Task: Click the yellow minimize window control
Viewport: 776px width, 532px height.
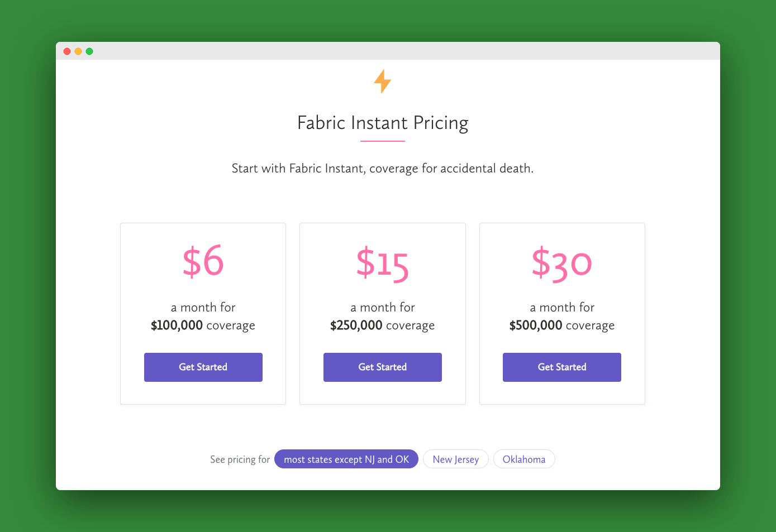Action: click(x=78, y=51)
